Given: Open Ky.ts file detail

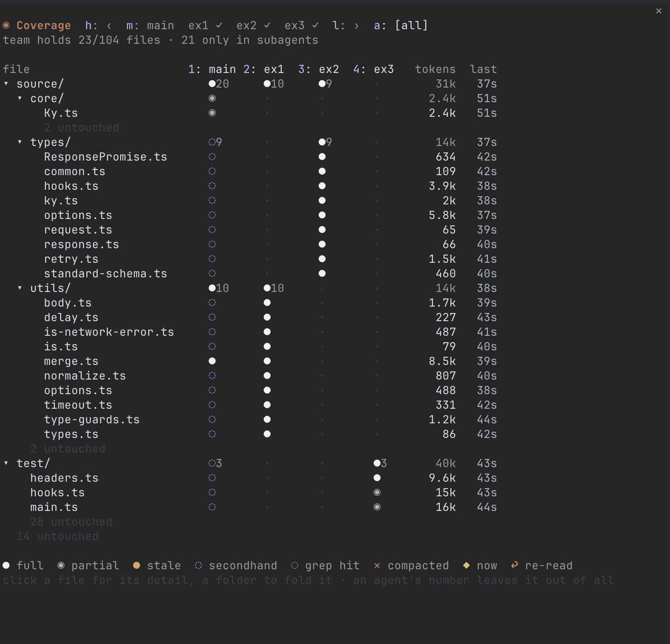Looking at the screenshot, I should click(x=61, y=113).
